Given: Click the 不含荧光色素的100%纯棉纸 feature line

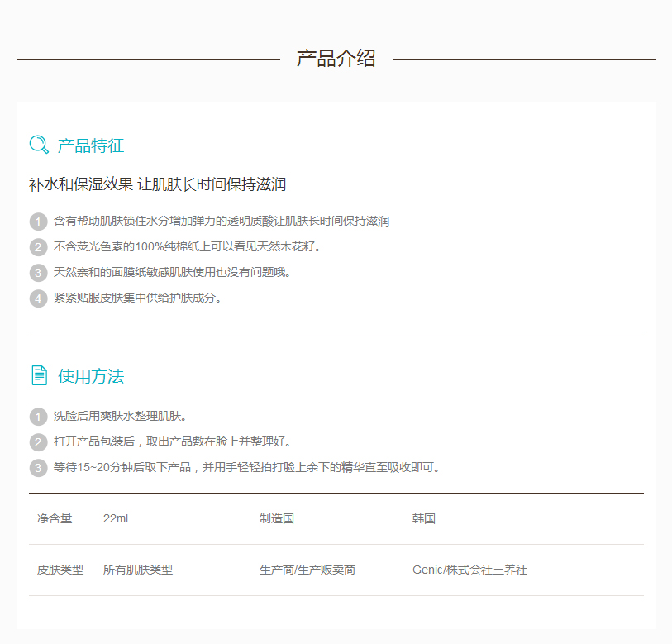Looking at the screenshot, I should click(187, 246).
